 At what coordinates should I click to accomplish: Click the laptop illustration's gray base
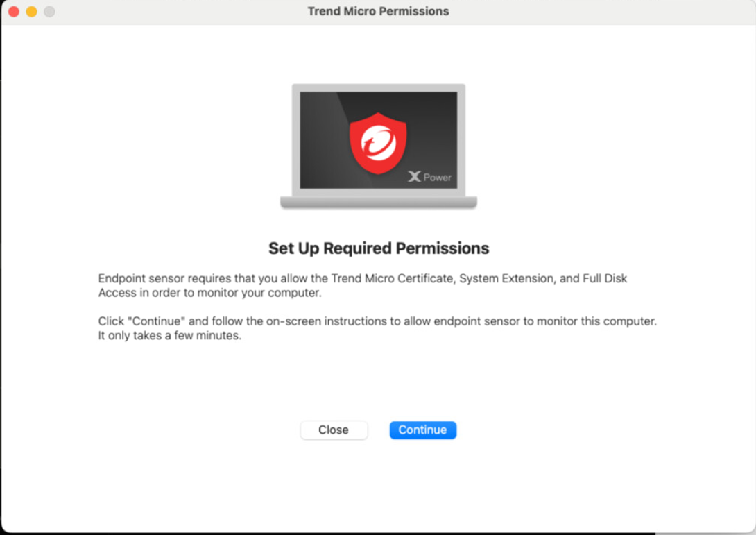click(x=379, y=203)
